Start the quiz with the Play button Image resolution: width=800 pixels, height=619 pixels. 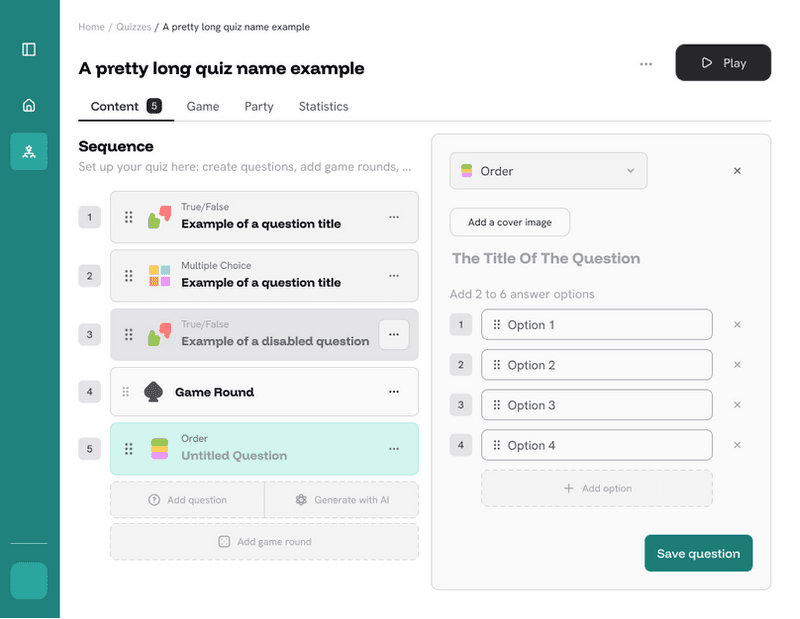[723, 63]
